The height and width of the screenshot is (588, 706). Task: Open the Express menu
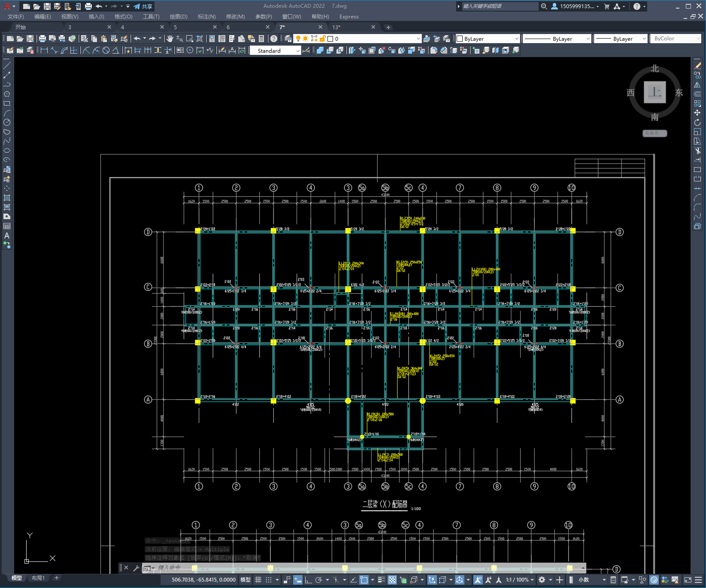tap(349, 17)
